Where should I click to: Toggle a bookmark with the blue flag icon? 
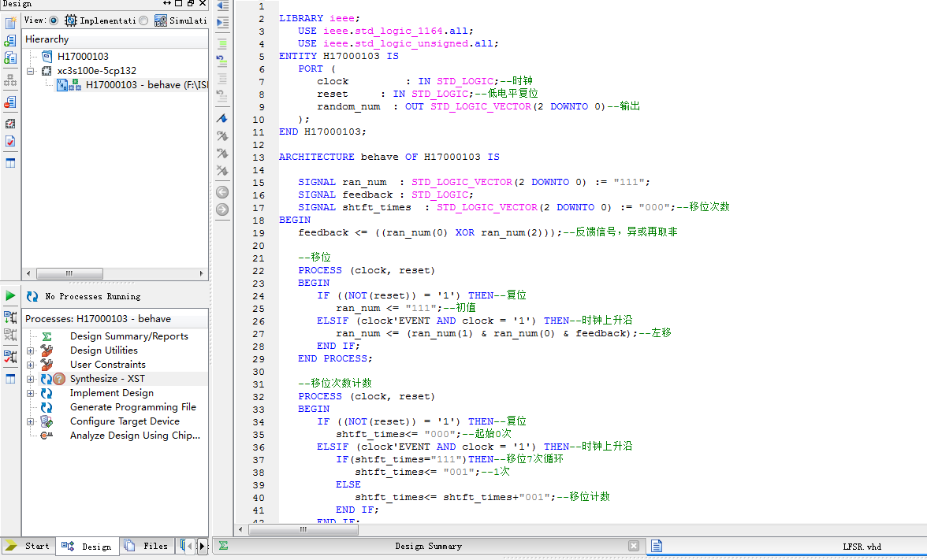pos(222,118)
